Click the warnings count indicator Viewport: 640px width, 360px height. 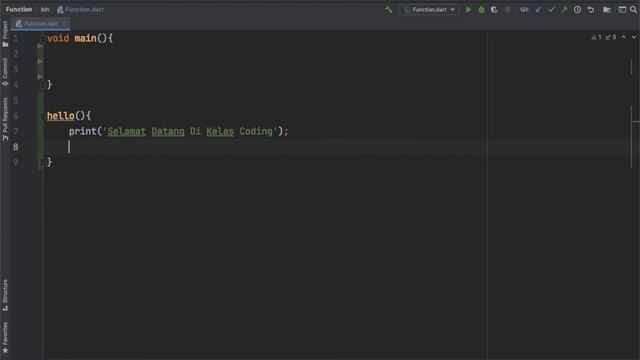tap(596, 37)
